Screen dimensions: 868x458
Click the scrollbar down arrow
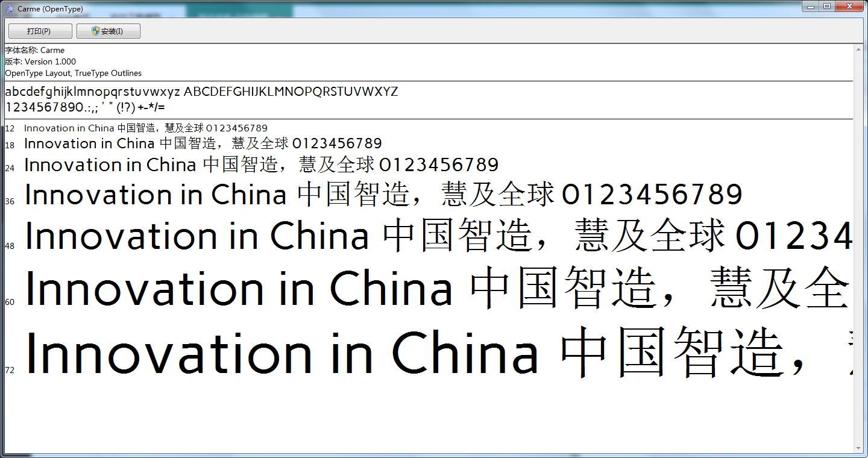click(x=859, y=448)
